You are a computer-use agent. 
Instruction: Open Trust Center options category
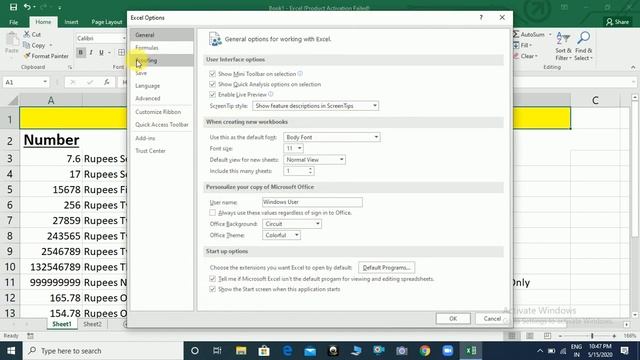[161, 151]
